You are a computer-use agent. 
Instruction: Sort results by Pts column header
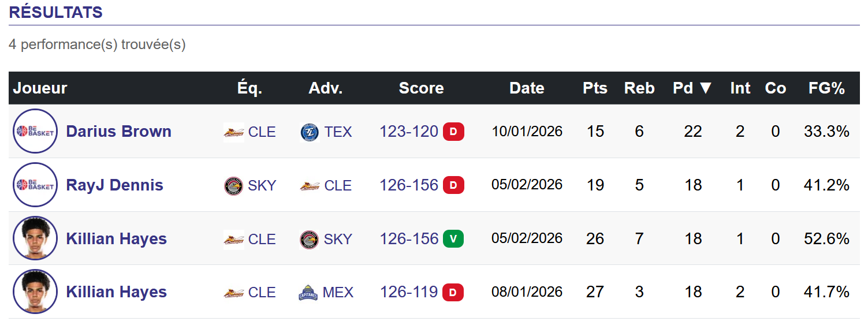point(595,88)
